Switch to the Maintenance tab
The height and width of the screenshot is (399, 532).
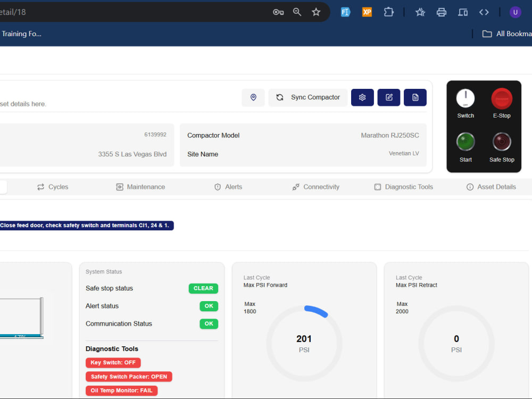[x=140, y=187]
